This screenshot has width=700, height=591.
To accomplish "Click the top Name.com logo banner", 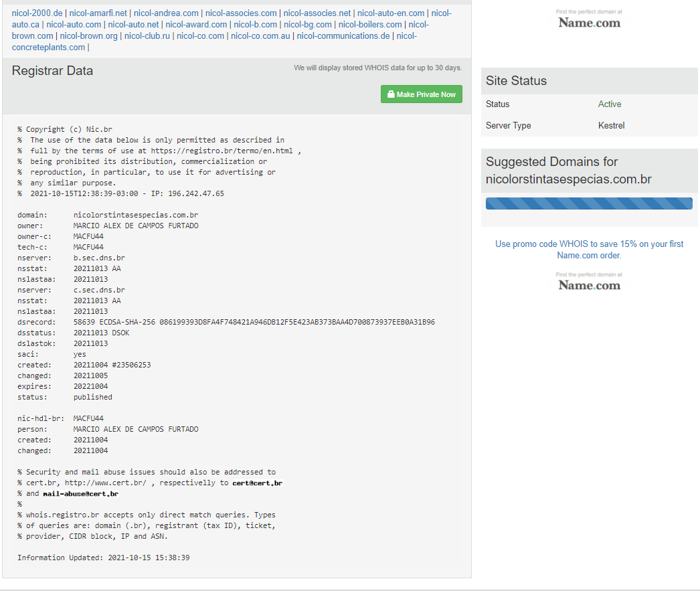I will [589, 19].
